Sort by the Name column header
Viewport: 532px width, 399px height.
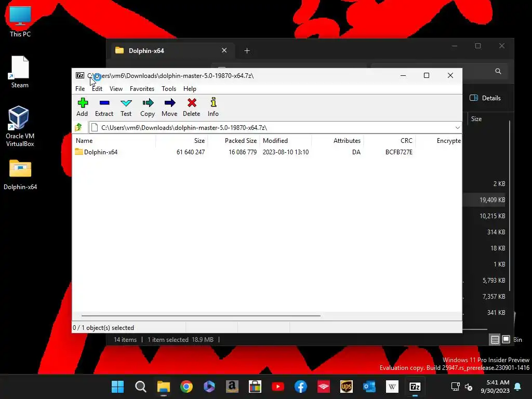pos(114,140)
